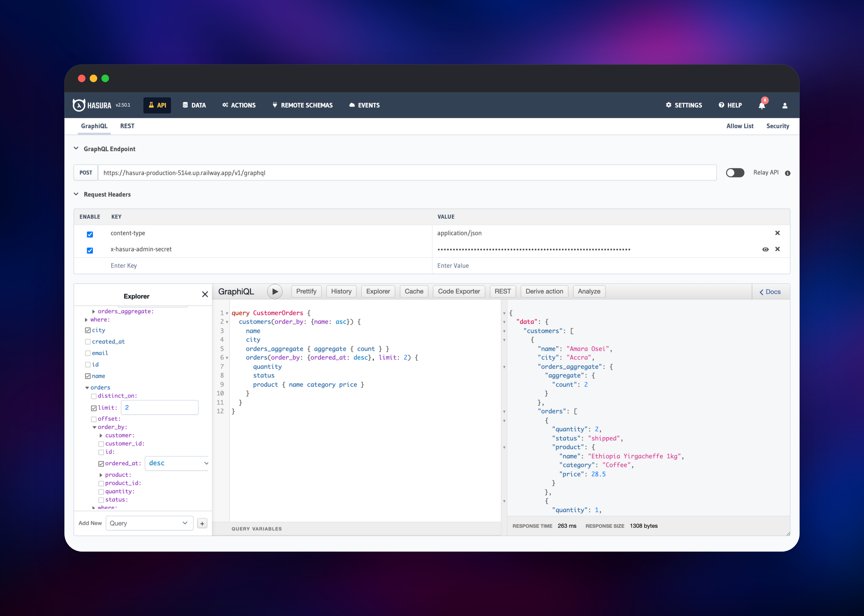Viewport: 864px width, 616px height.
Task: Uncheck the city field in Explorer
Action: 87,330
